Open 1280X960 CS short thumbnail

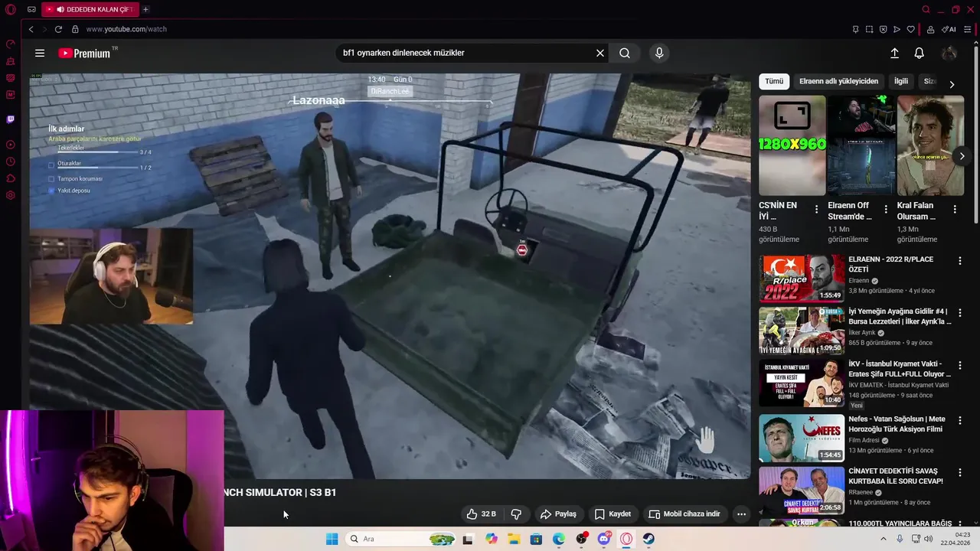(792, 145)
